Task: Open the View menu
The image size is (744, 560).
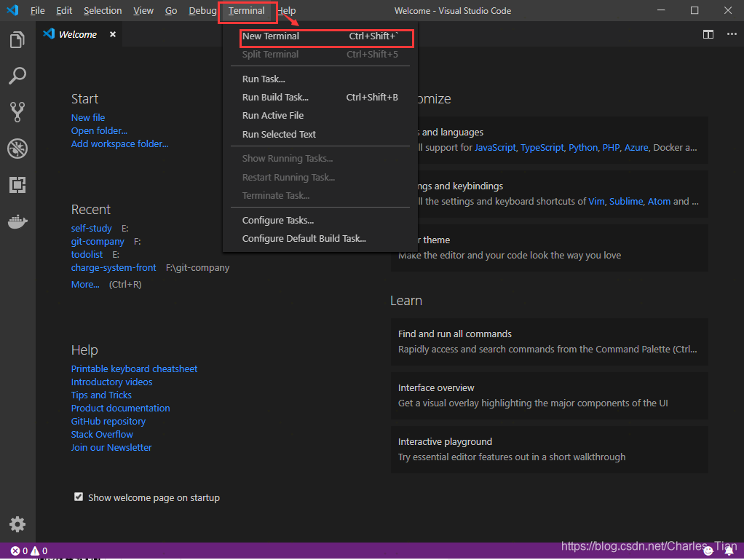Action: (x=143, y=10)
